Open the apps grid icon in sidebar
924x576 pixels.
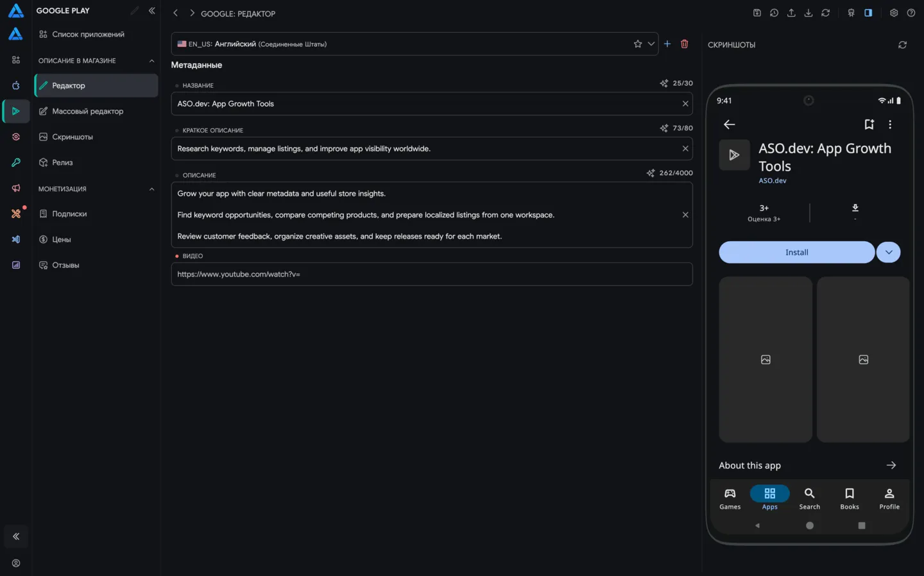(16, 60)
